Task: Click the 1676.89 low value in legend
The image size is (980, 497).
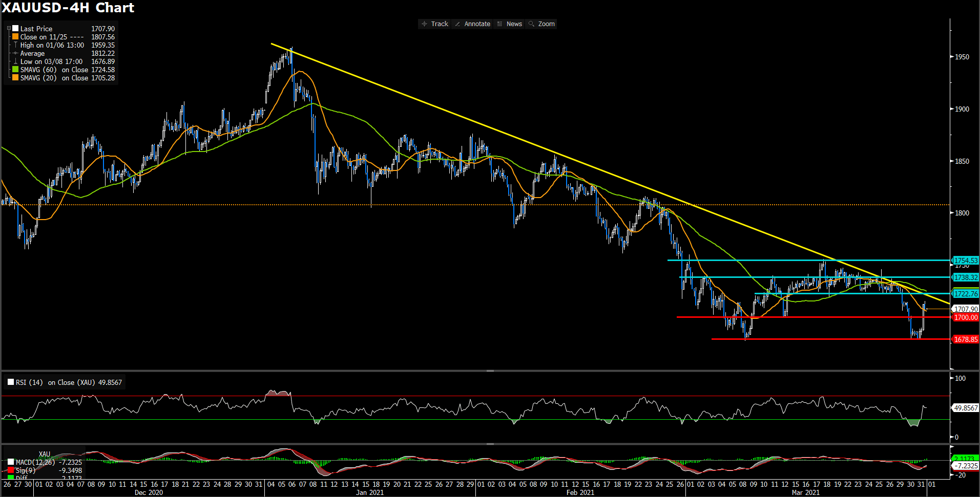Action: pos(103,61)
